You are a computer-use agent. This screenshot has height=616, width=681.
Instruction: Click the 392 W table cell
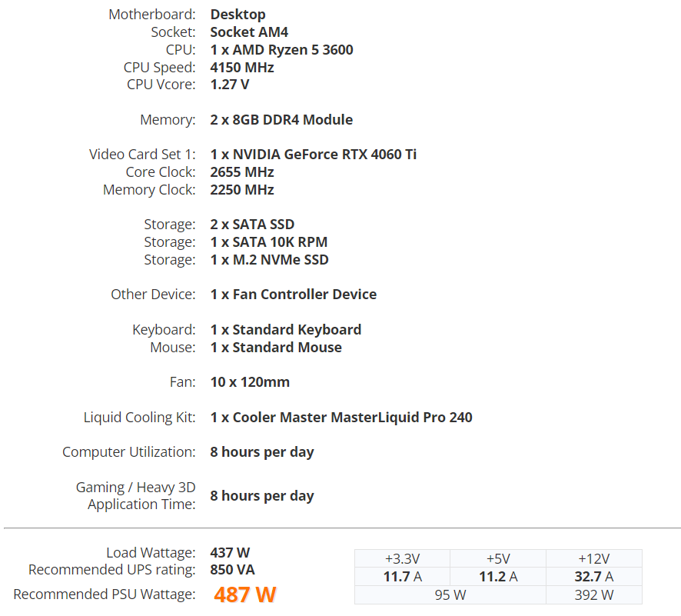pos(593,594)
